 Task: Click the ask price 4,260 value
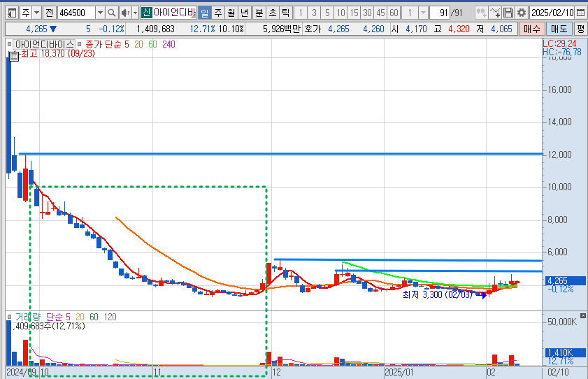[373, 29]
